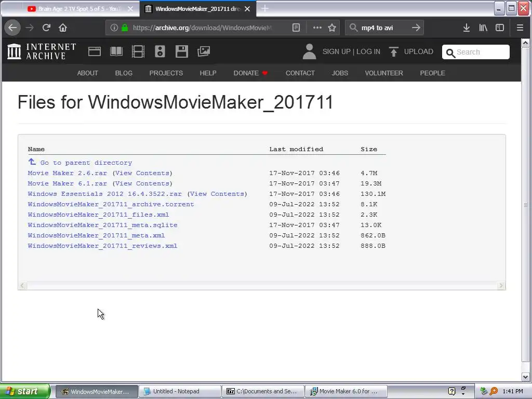Open the CONTACT menu item
The height and width of the screenshot is (399, 532).
point(300,73)
